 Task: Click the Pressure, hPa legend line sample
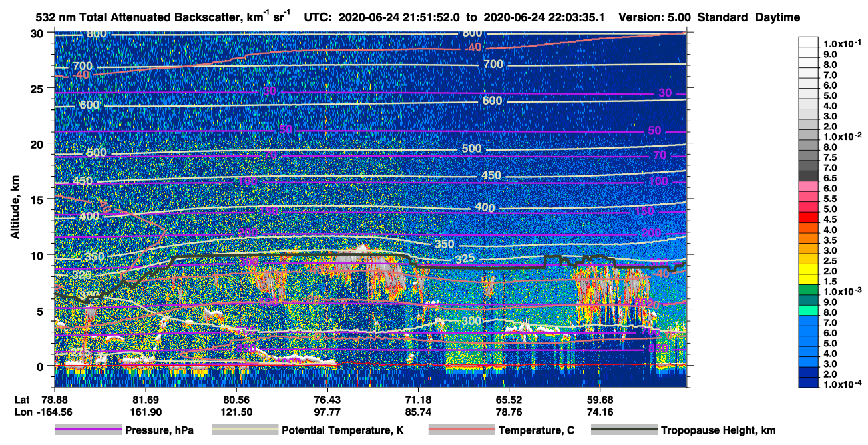(88, 430)
